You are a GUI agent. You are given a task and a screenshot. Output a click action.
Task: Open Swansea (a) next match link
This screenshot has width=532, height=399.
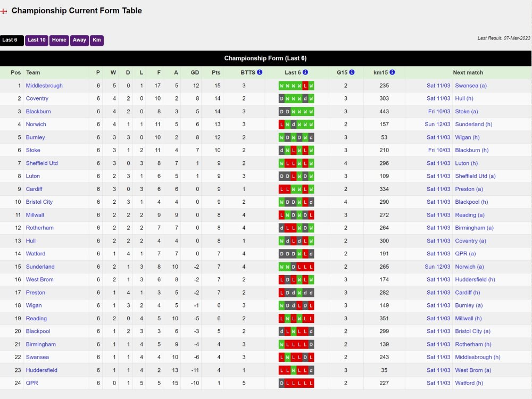[471, 86]
